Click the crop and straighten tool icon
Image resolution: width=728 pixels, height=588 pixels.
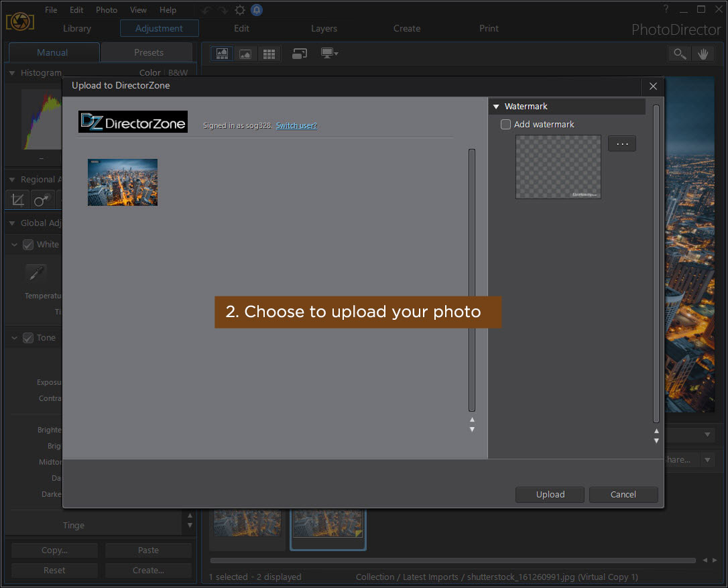click(x=18, y=200)
